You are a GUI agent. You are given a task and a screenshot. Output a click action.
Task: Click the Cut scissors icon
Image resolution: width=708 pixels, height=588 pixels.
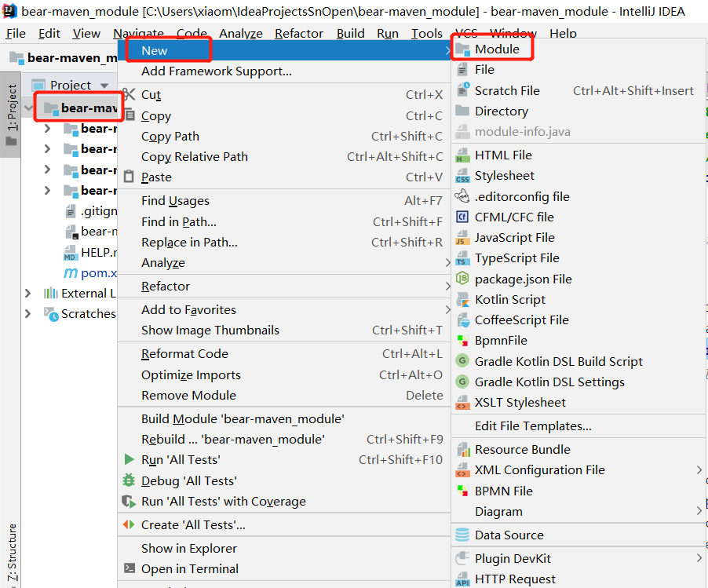(x=130, y=94)
